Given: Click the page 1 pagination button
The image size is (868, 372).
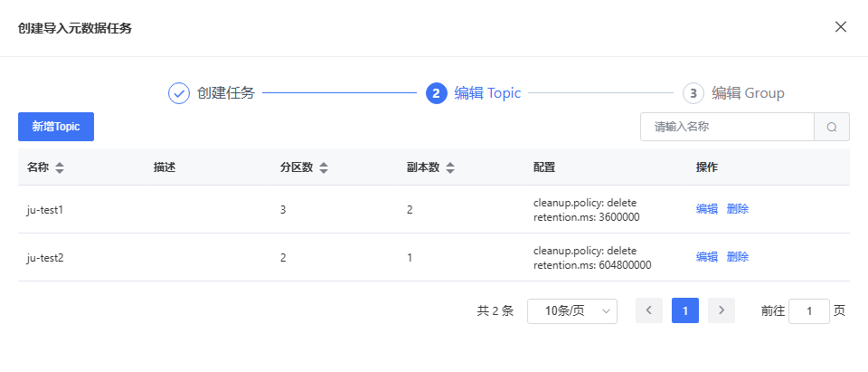Looking at the screenshot, I should (x=685, y=310).
